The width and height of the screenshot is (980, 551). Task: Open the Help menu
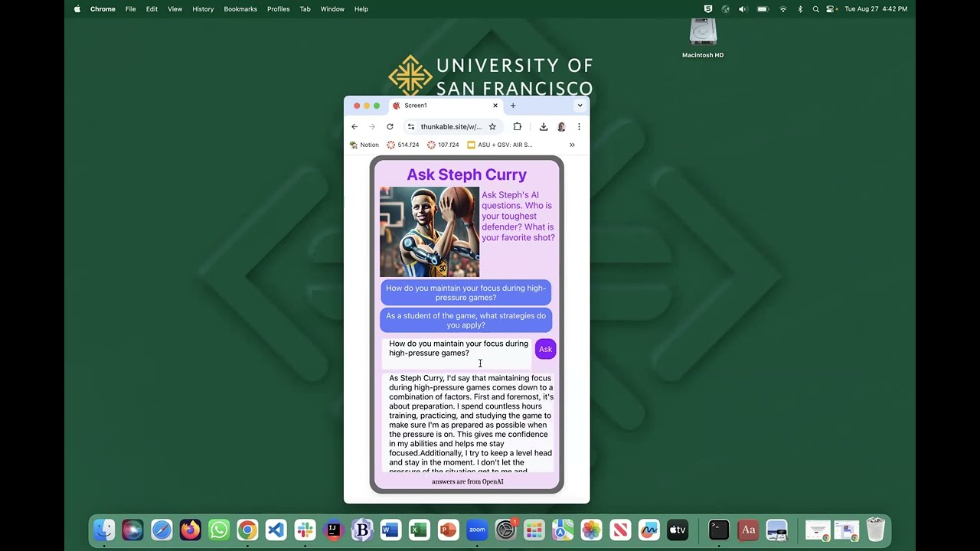(361, 9)
